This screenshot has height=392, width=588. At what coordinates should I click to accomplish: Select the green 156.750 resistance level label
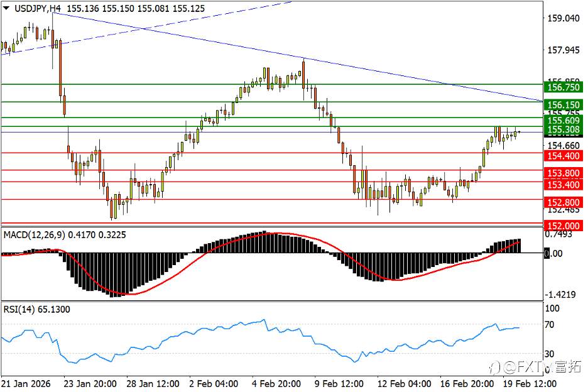tap(563, 87)
